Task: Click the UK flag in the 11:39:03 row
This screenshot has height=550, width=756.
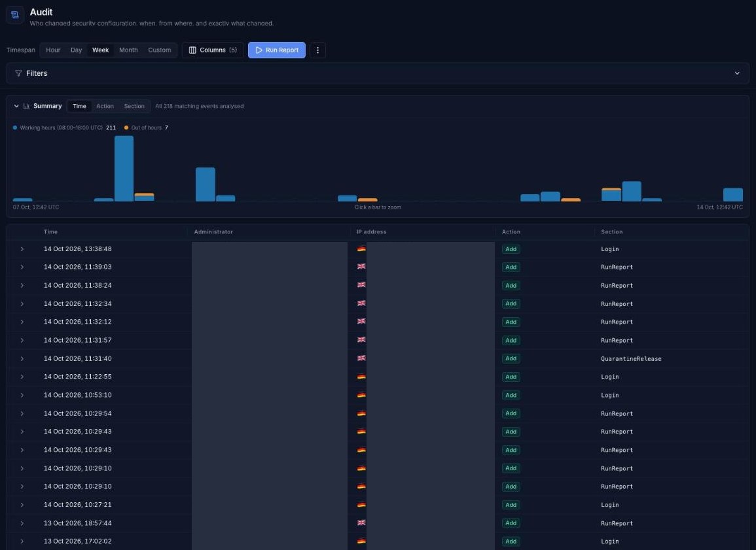Action: [x=361, y=267]
